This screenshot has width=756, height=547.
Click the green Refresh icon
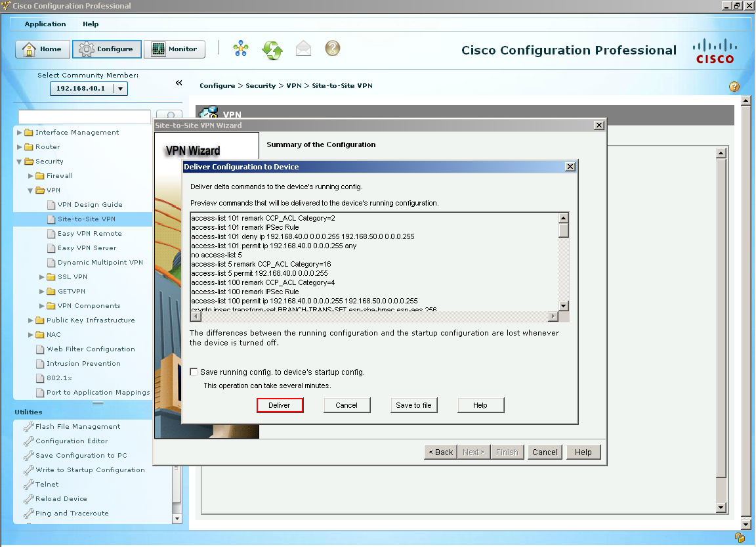point(272,49)
